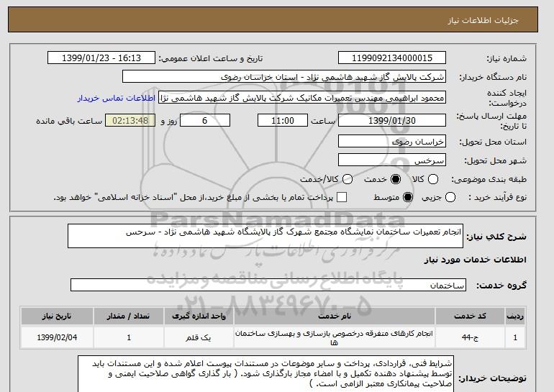Click the deadline time field 11:00
554x392 pixels.
tap(283, 120)
